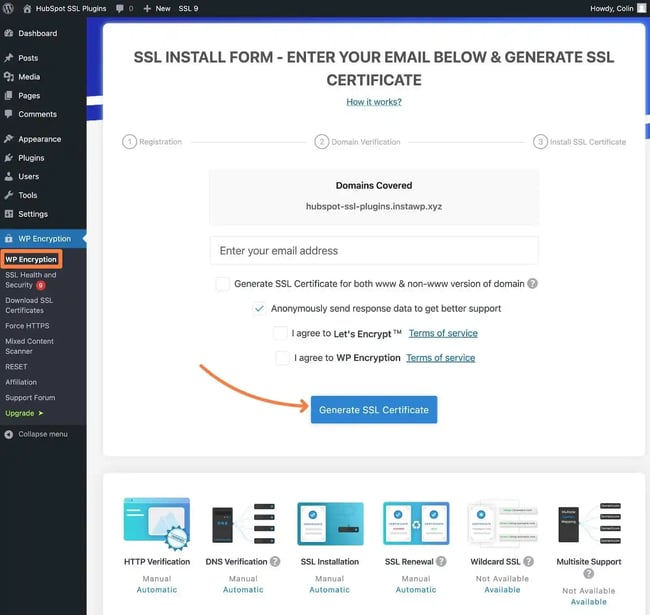
Task: Select Force HTTPS in the sidebar
Action: [27, 326]
